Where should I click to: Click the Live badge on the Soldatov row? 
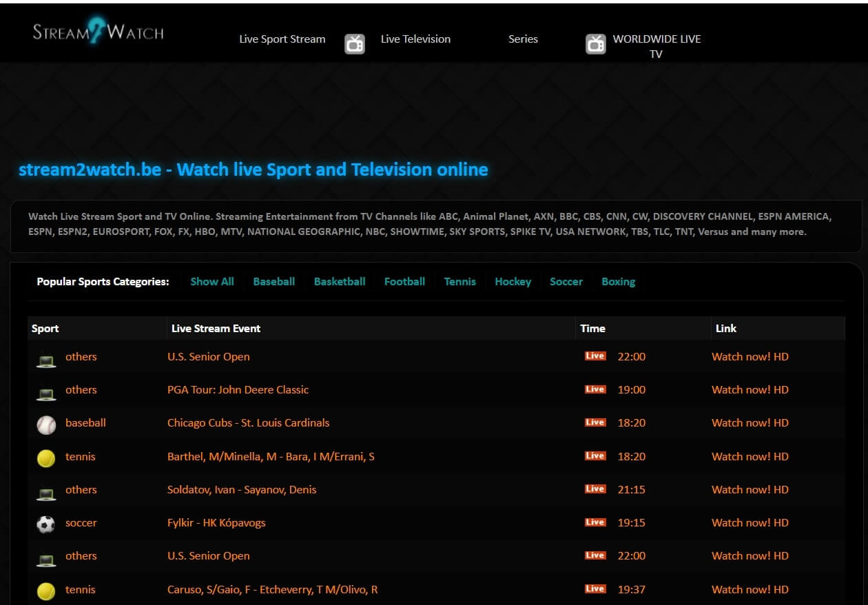click(595, 489)
